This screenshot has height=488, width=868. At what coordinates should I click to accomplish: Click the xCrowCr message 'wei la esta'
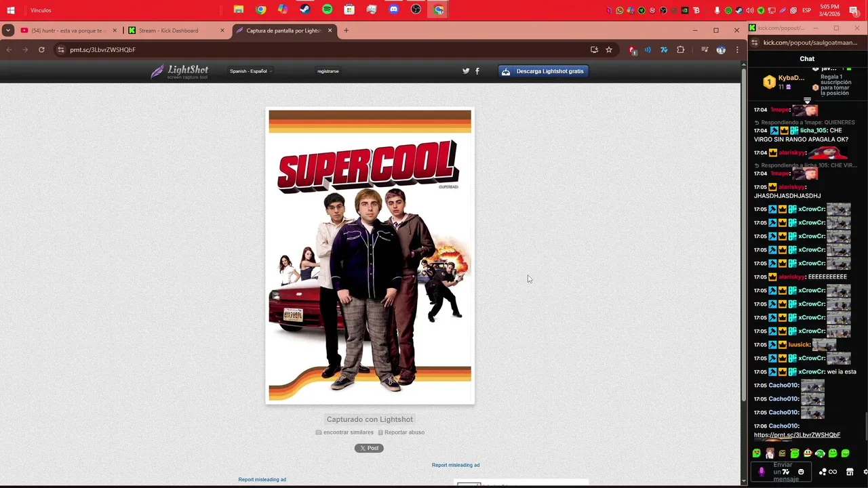click(842, 371)
